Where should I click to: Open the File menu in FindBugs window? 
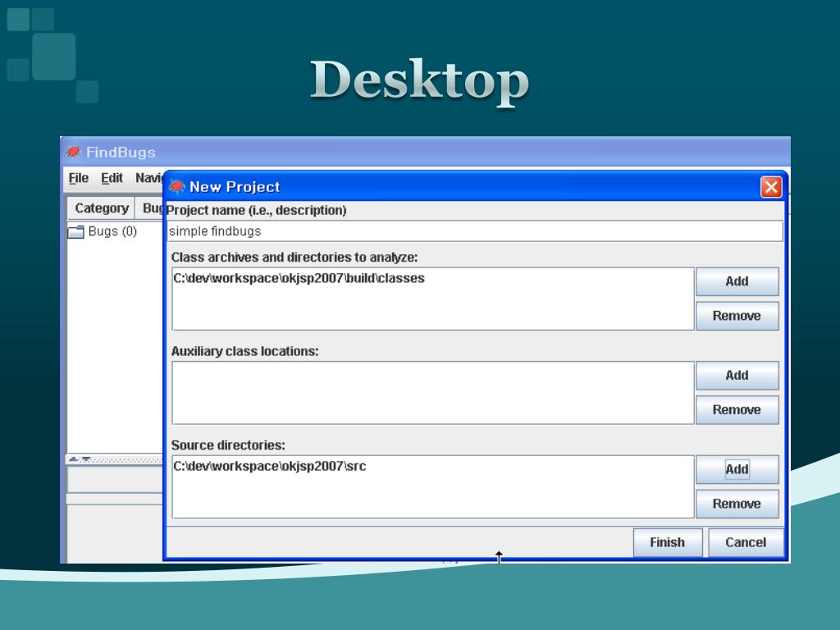78,178
